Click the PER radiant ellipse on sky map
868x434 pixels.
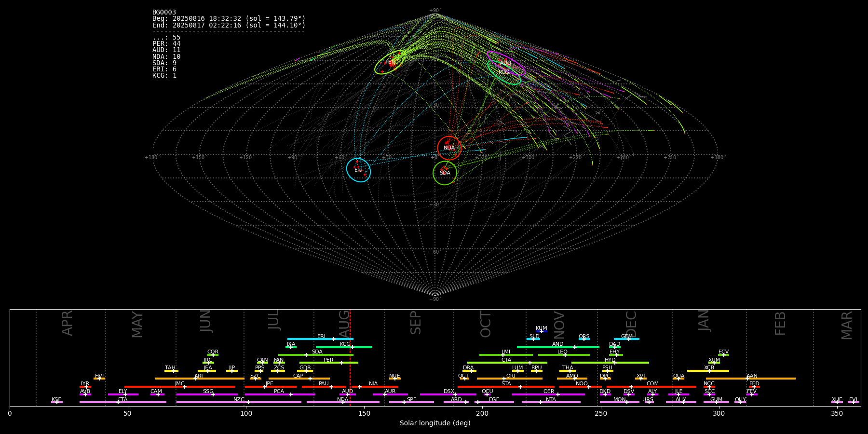390,62
